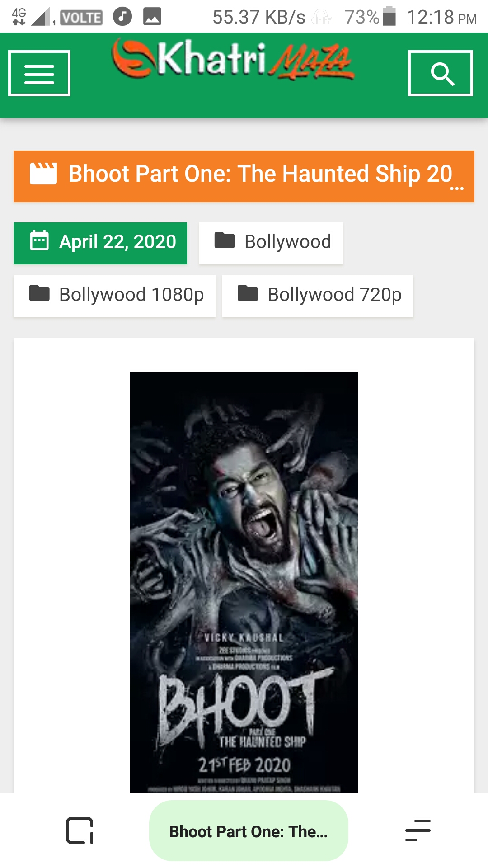Tap the folder icon beside Bollywood
This screenshot has height=868, width=488.
point(225,241)
